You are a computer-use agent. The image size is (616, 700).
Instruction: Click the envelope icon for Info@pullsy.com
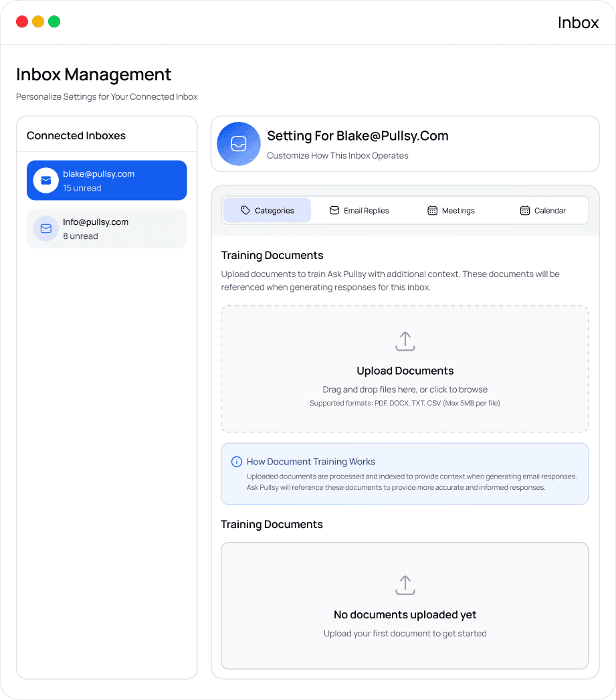tap(46, 229)
